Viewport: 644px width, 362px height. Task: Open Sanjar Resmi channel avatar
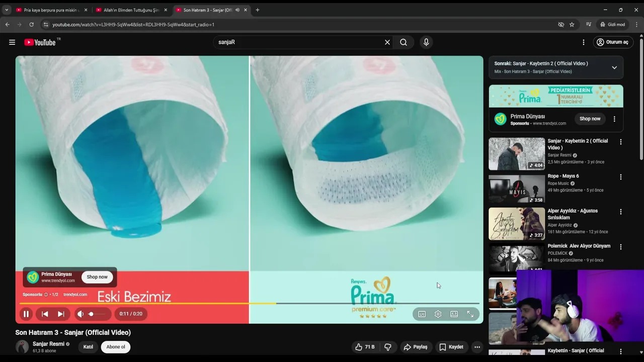pos(22,347)
